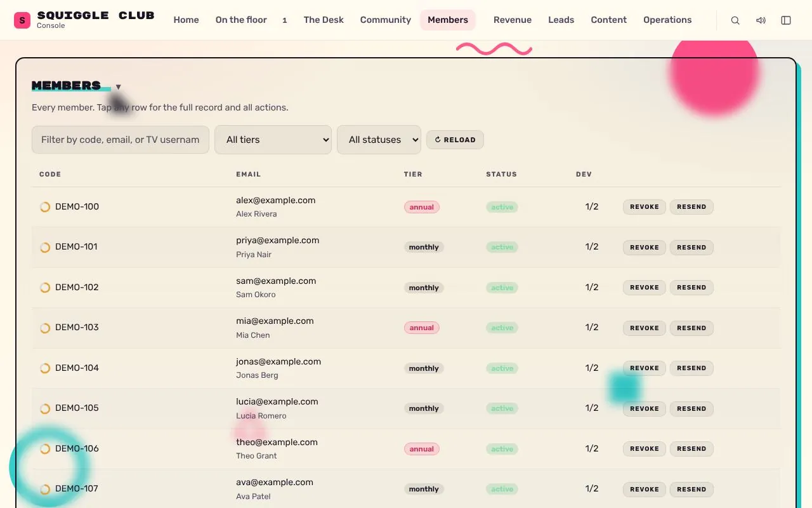
Task: Revoke access for theo@example.com
Action: click(x=645, y=449)
